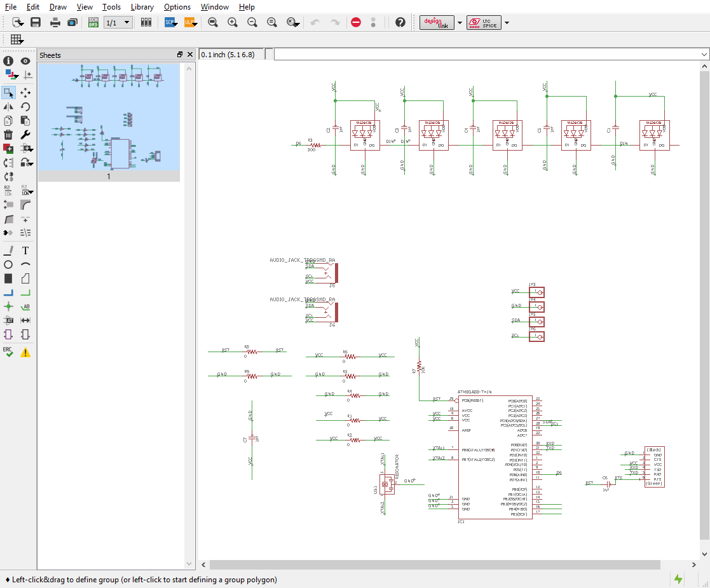Select the Rotate tool
710x588 pixels.
tap(25, 106)
